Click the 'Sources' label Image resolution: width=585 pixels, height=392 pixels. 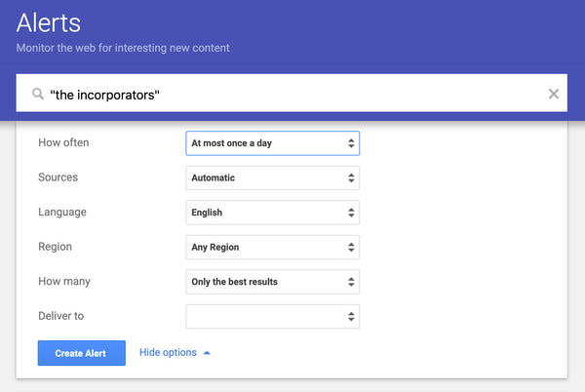[x=58, y=177]
